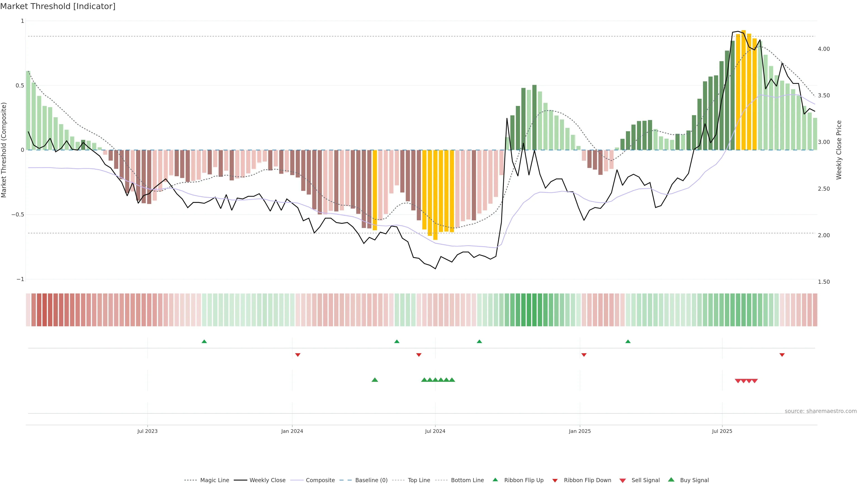Image resolution: width=868 pixels, height=488 pixels.
Task: Click Market Threshold [Indicator] title
Action: click(58, 6)
